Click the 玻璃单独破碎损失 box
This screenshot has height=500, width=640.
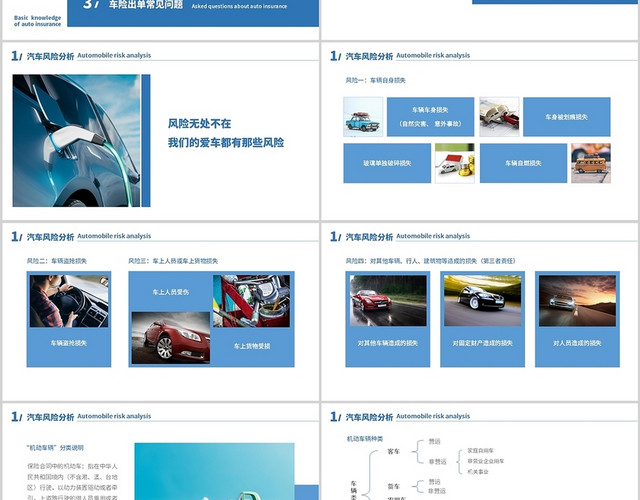[x=386, y=163]
